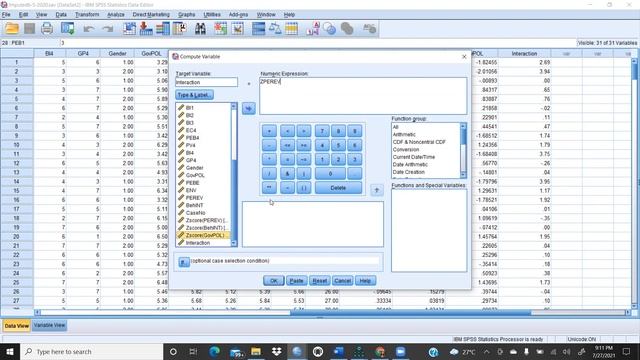Click the Redo arrow in toolbar

pos(107,29)
